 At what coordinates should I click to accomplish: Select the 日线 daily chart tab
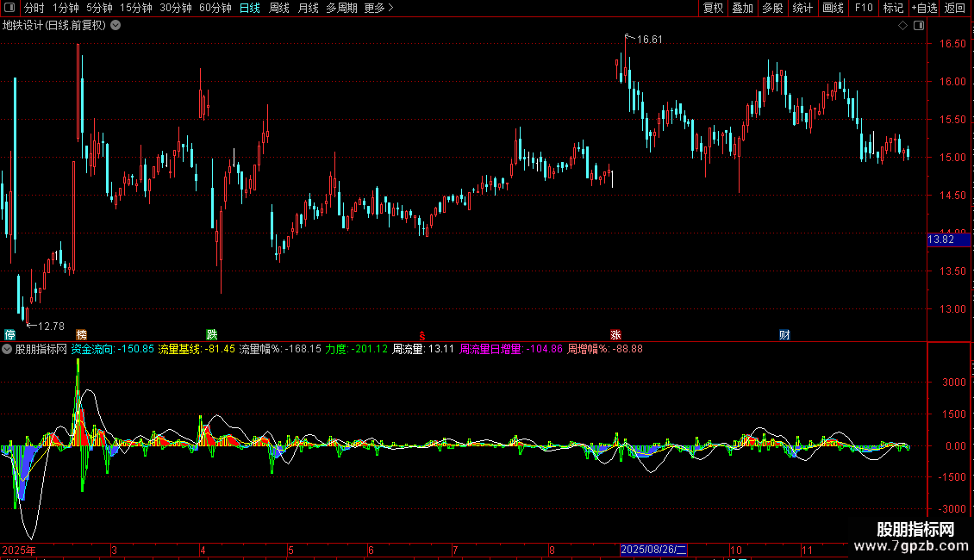click(250, 8)
